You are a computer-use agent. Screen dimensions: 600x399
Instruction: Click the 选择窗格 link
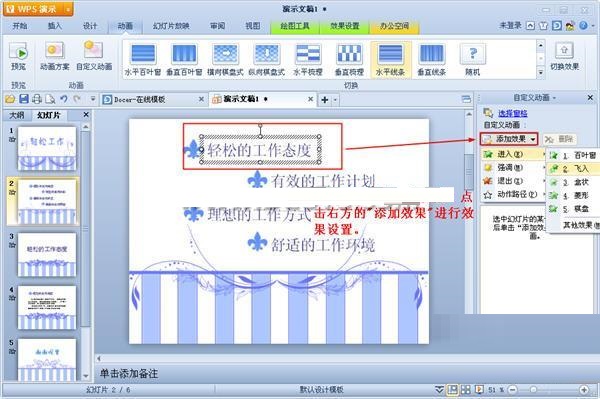[513, 114]
